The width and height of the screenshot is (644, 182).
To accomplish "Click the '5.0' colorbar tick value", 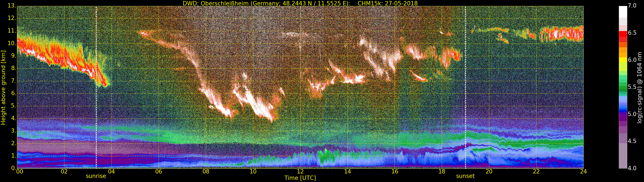I will click(632, 114).
